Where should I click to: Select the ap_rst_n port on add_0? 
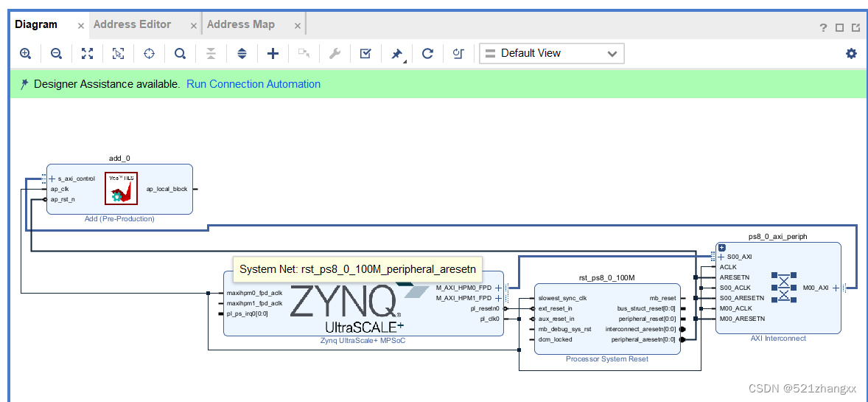point(62,199)
